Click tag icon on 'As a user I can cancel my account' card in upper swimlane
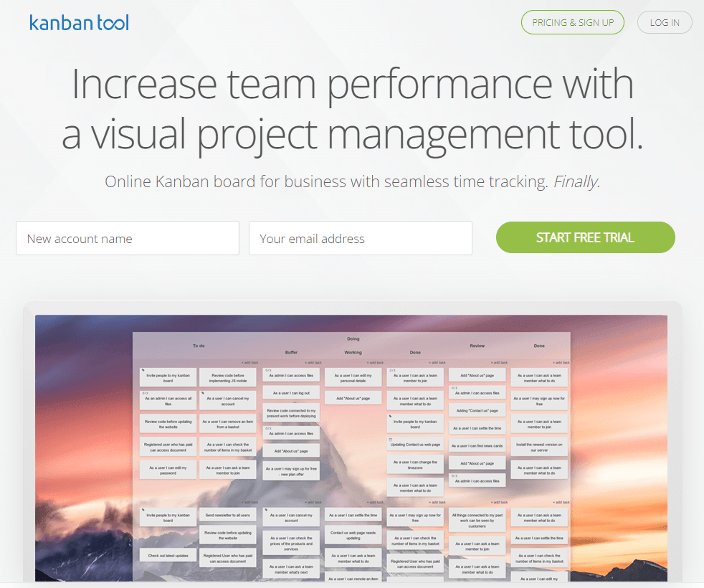 tap(202, 393)
